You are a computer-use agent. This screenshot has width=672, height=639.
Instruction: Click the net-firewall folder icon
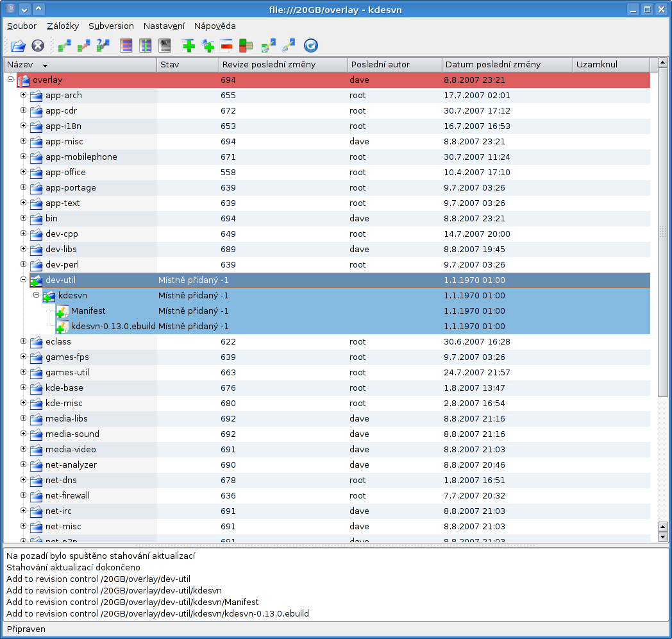click(x=36, y=496)
